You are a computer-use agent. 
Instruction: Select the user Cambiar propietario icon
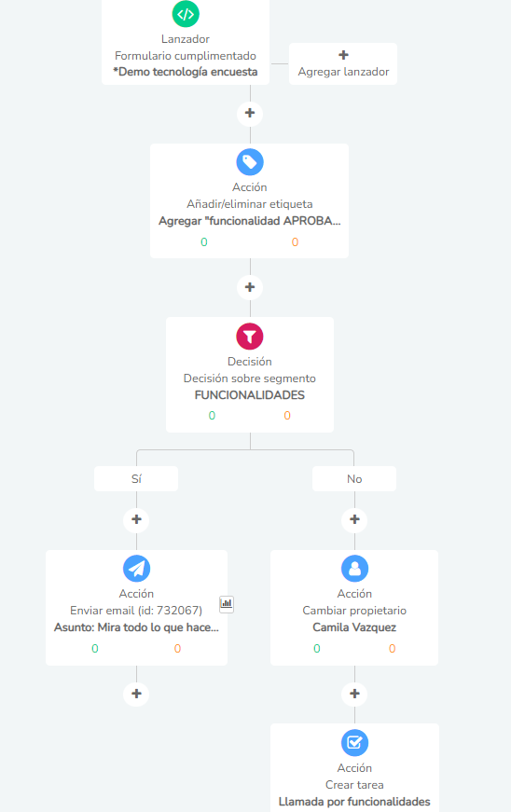coord(354,569)
